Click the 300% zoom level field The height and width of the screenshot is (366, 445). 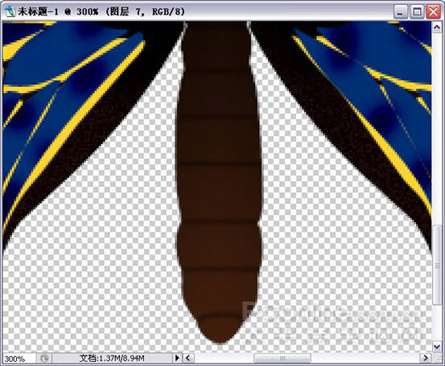click(18, 358)
